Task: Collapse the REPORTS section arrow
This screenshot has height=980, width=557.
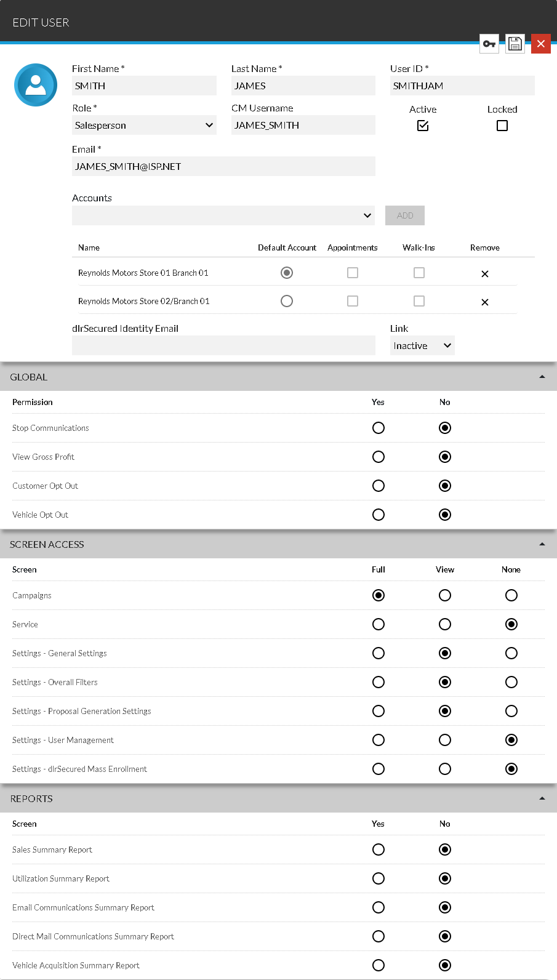Action: (x=542, y=798)
